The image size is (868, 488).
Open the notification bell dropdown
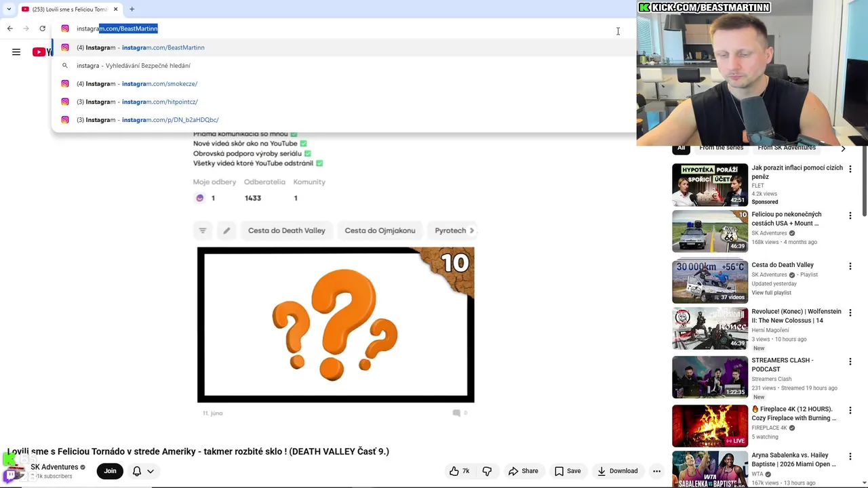tap(143, 471)
